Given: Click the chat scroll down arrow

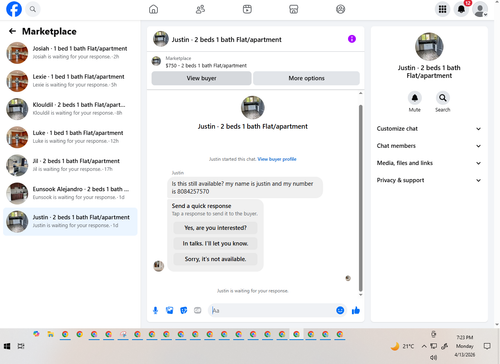Looking at the screenshot, I should 360,295.
